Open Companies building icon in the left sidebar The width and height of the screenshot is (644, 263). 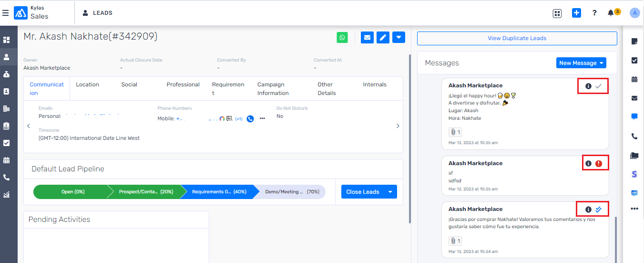[7, 108]
